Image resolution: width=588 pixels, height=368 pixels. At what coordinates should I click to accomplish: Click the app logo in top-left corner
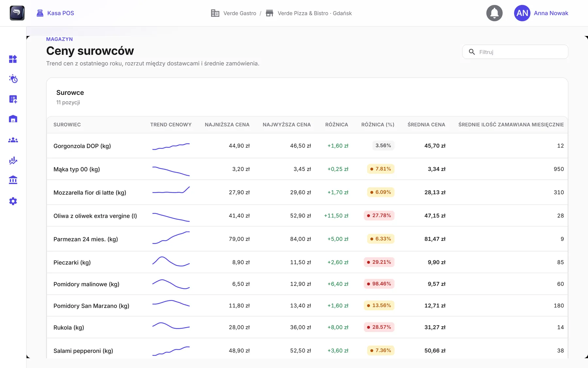[17, 13]
